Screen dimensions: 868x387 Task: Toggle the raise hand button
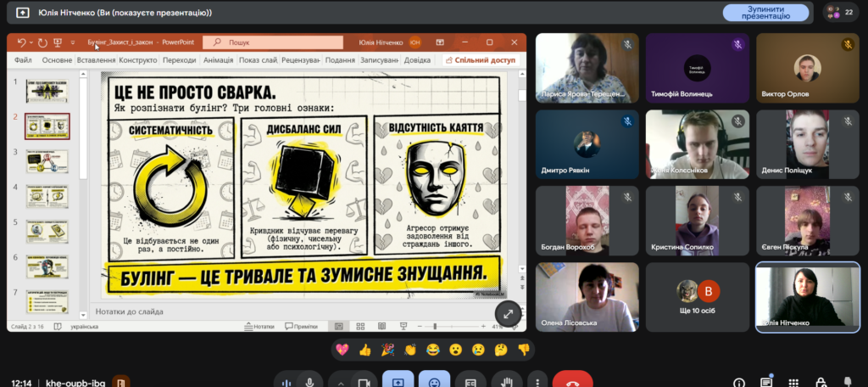coord(508,382)
